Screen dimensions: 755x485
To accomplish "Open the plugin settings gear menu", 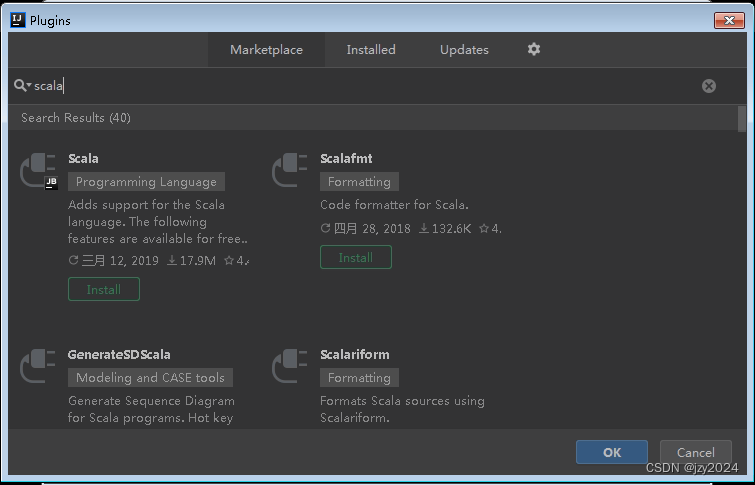I will pos(534,49).
